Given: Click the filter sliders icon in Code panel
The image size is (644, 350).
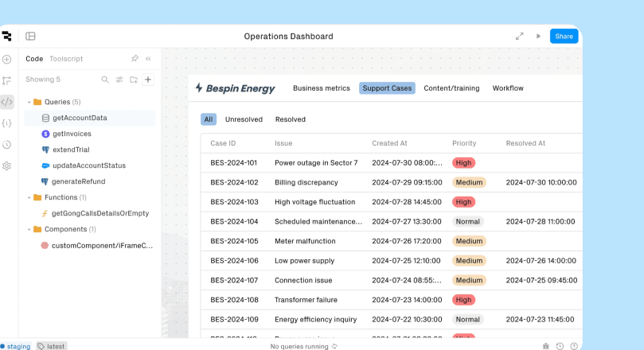Looking at the screenshot, I should pos(119,80).
